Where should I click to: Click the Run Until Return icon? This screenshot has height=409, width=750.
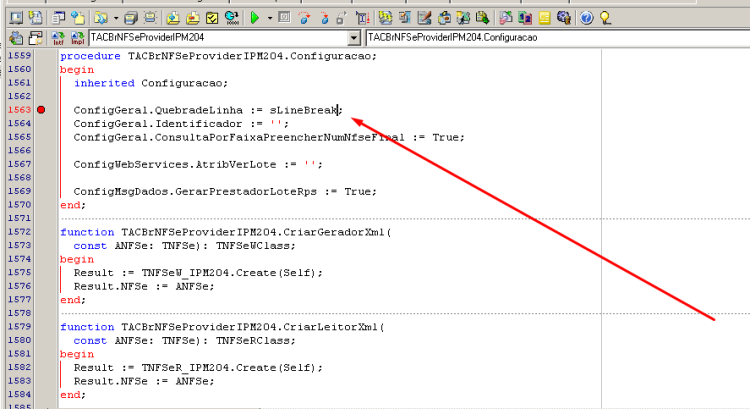(342, 18)
